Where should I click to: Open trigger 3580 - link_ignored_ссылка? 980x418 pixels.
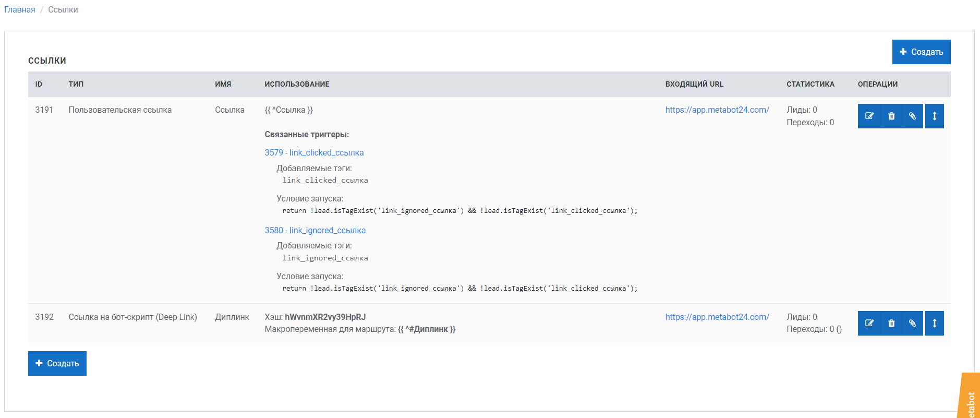point(315,230)
